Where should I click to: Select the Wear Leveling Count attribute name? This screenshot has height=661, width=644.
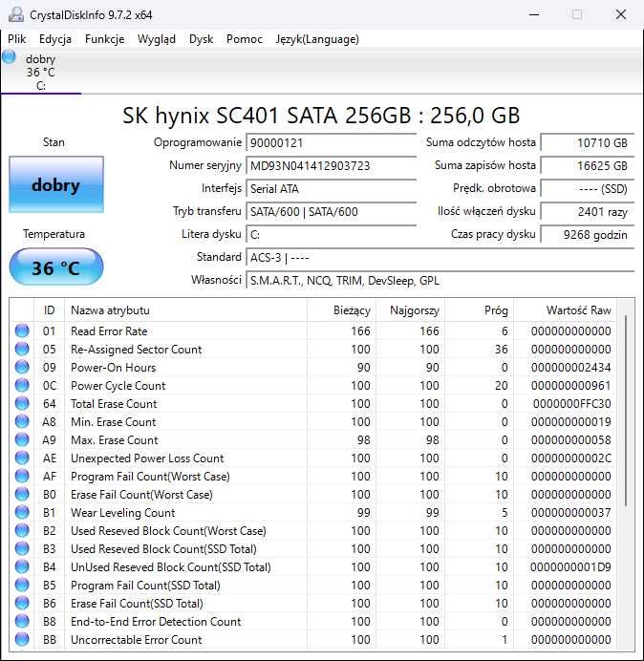(x=122, y=513)
